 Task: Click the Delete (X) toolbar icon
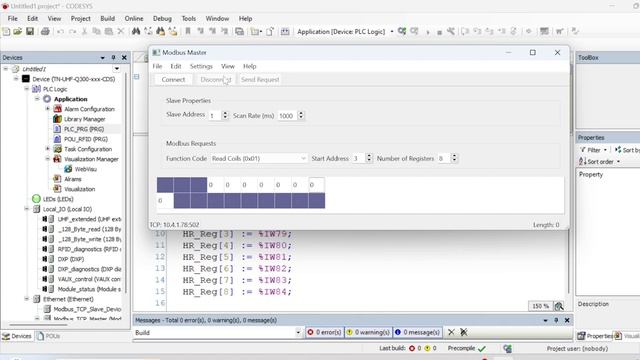[x=121, y=31]
